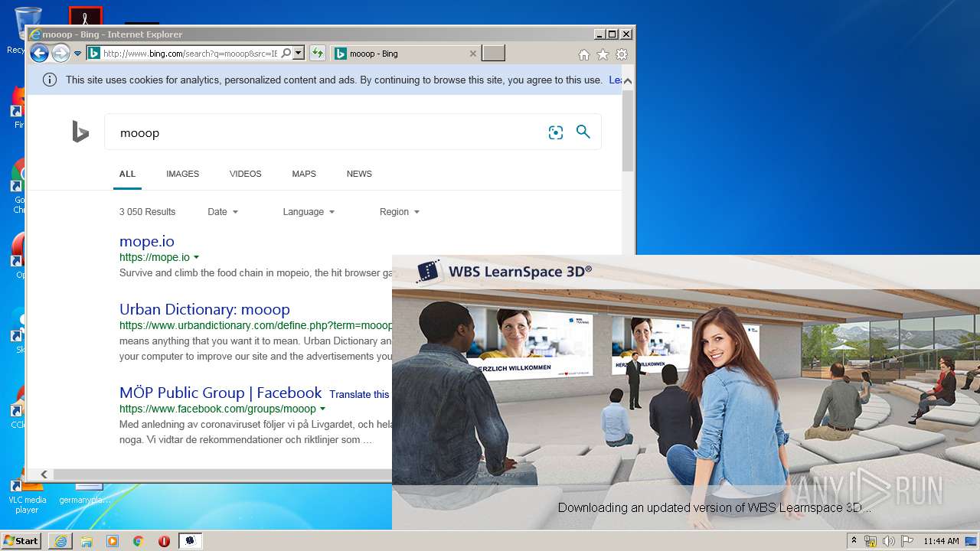The height and width of the screenshot is (551, 980).
Task: Open a new blank tab
Action: coord(493,54)
